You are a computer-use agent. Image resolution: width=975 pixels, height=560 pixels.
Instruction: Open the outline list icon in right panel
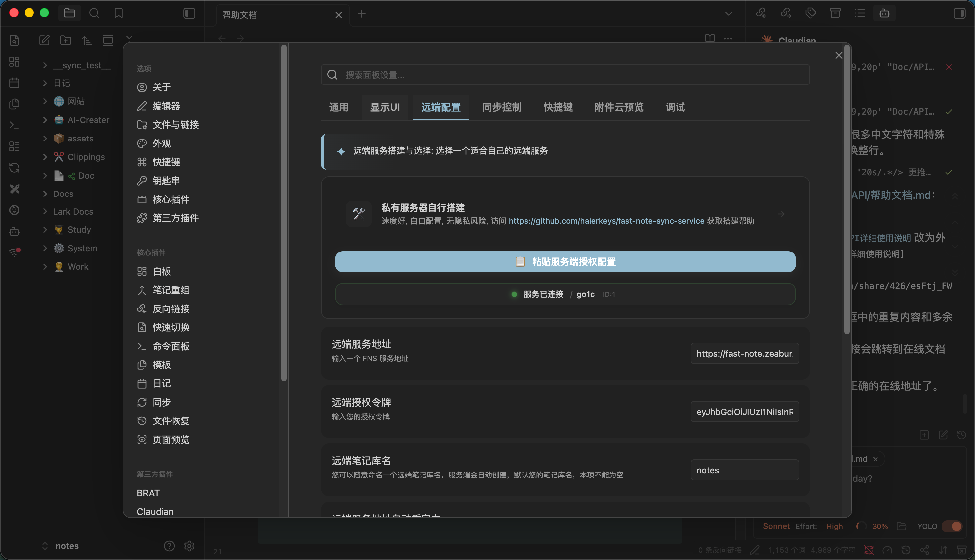[x=860, y=13]
